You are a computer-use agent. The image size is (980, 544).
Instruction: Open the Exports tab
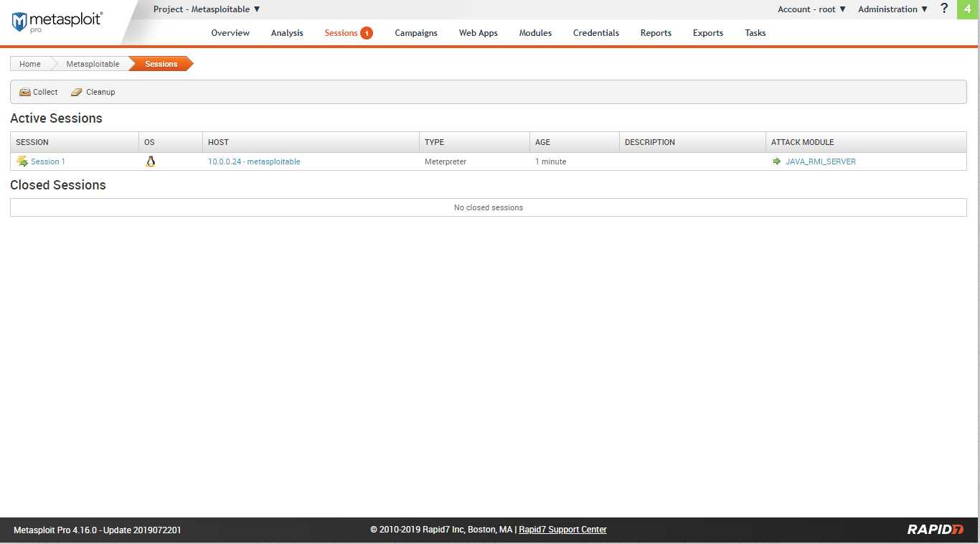point(708,33)
